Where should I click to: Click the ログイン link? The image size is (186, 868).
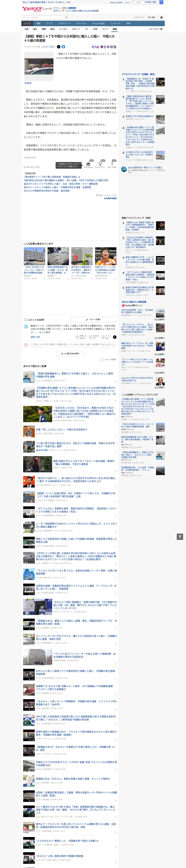click(57, 11)
